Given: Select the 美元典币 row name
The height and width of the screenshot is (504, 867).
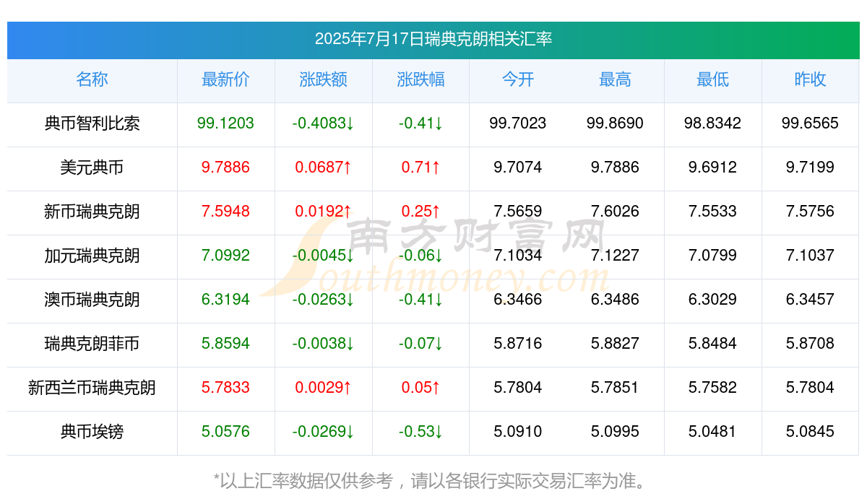Looking at the screenshot, I should [x=92, y=168].
